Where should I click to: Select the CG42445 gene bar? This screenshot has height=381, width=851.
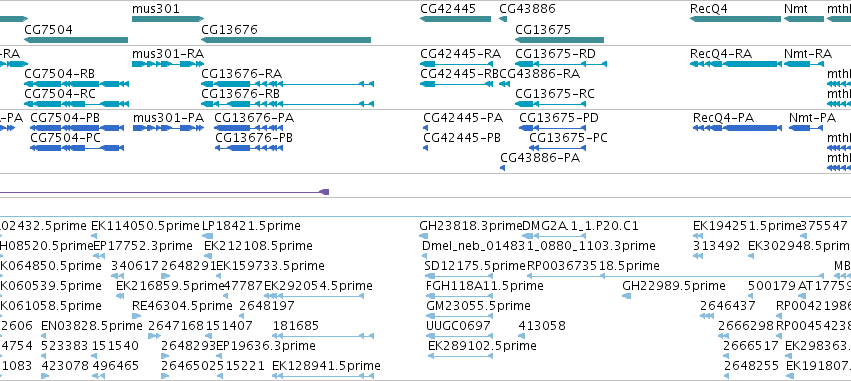pyautogui.click(x=455, y=19)
